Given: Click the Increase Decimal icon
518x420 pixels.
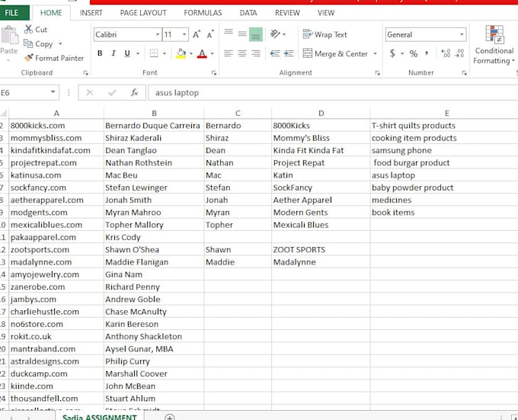Looking at the screenshot, I should (x=446, y=53).
